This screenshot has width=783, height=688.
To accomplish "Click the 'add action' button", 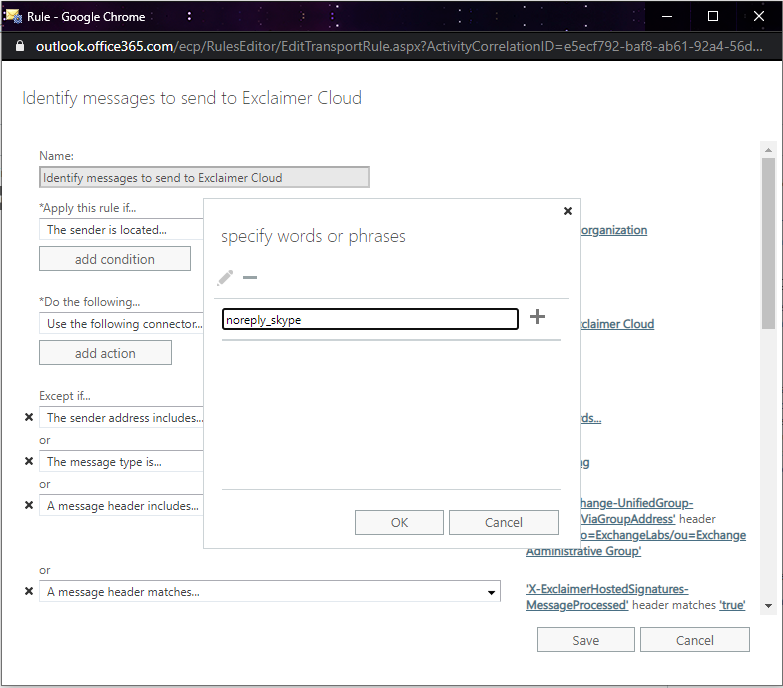I will click(x=105, y=353).
